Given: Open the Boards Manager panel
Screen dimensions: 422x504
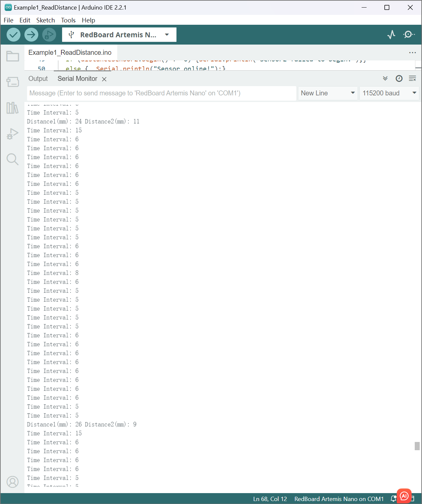Looking at the screenshot, I should [12, 82].
